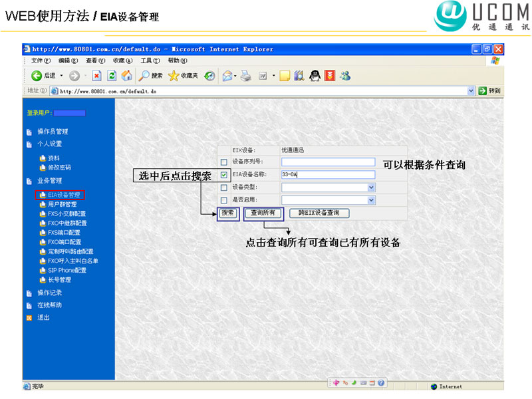Viewport: 532px width, 399px height.
Task: Open the Search magnifier toolbar button
Action: pyautogui.click(x=150, y=76)
